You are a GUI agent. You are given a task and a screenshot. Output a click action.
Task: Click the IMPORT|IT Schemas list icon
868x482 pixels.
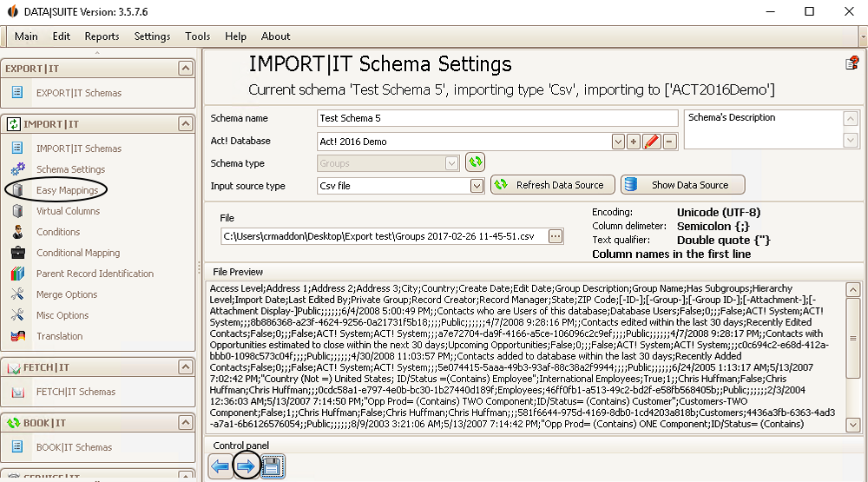[x=17, y=148]
